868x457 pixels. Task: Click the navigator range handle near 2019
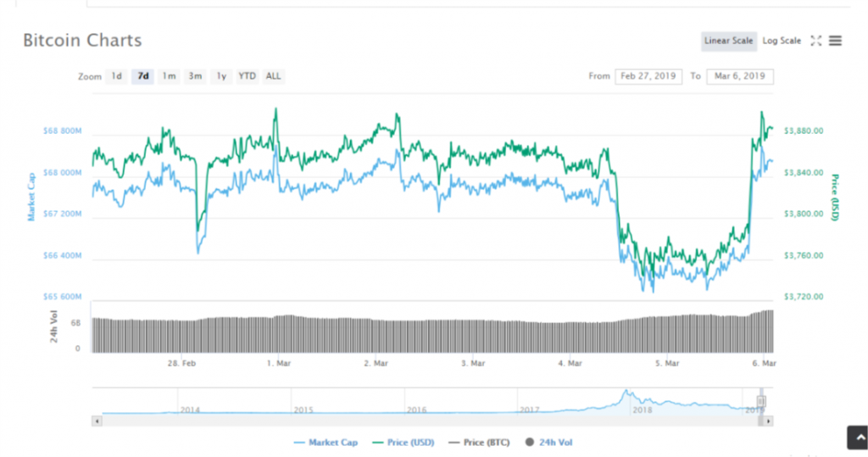(760, 402)
